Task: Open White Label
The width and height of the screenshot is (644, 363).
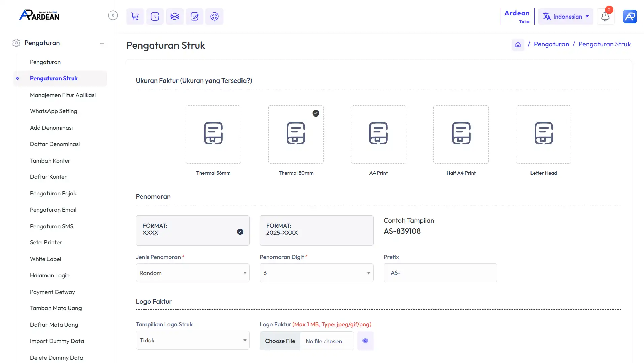Action: (45, 259)
